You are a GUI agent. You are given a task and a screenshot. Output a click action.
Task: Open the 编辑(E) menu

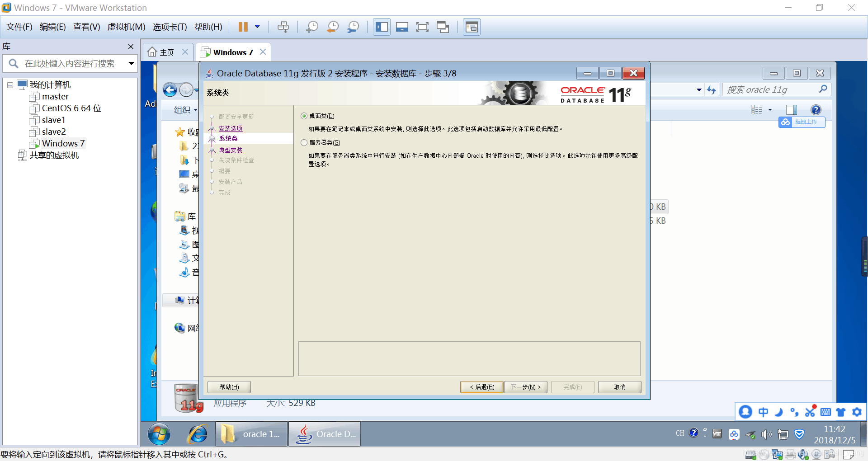[x=53, y=27]
